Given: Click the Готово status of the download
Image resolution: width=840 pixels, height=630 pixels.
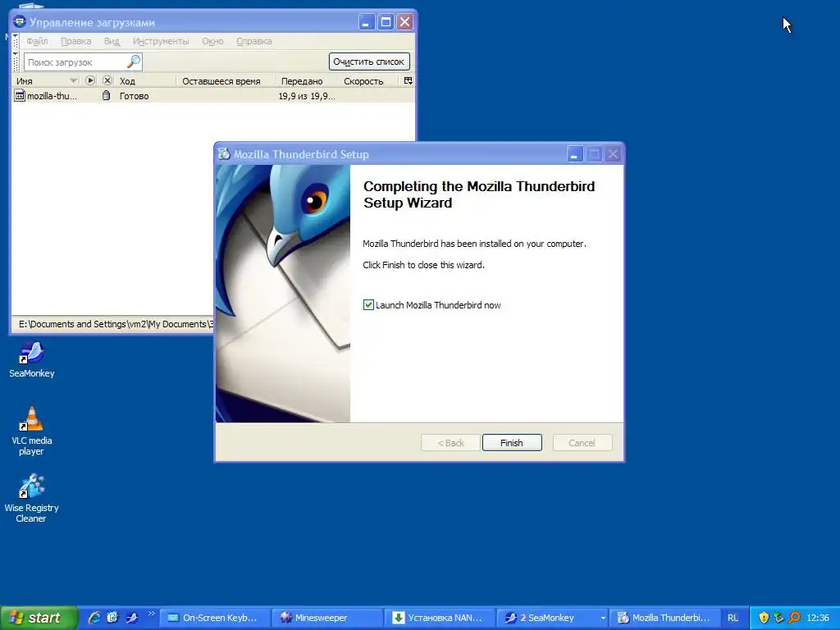Looking at the screenshot, I should 134,96.
